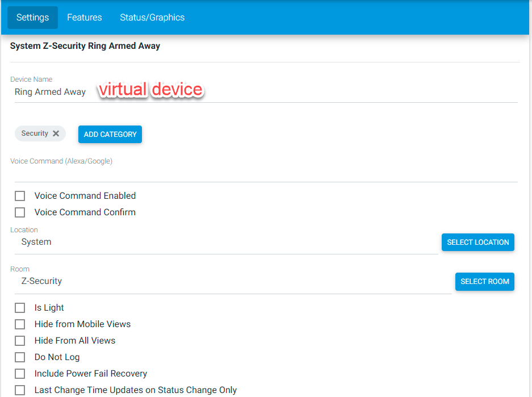Viewport: 532px width, 397px height.
Task: Click the SELECT LOCATION button
Action: (477, 243)
